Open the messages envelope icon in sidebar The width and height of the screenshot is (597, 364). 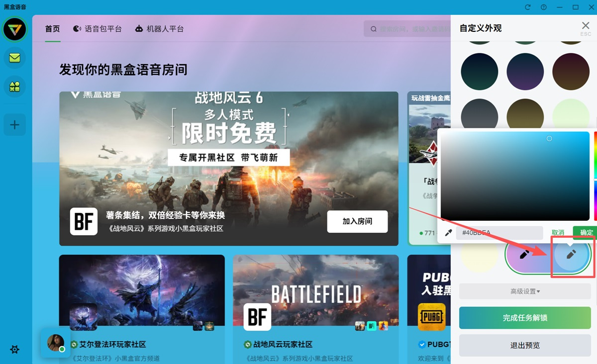14,58
